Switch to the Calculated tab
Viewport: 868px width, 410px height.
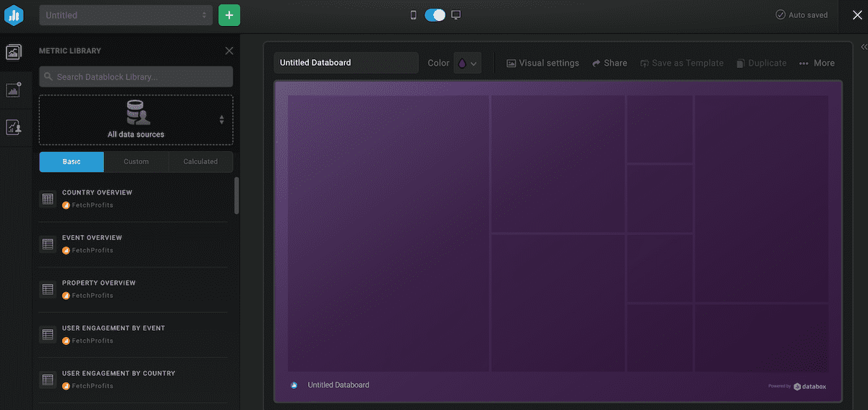coord(200,162)
